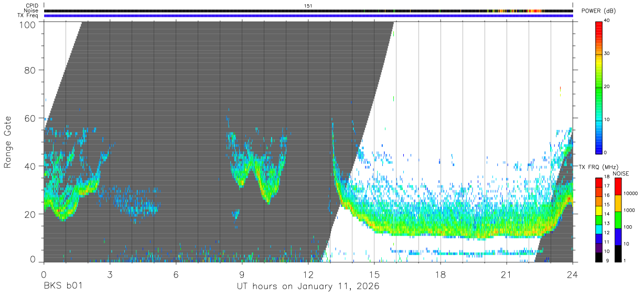
Task: Click the 'POWER (dB)' colorbar title
Action: coord(599,11)
